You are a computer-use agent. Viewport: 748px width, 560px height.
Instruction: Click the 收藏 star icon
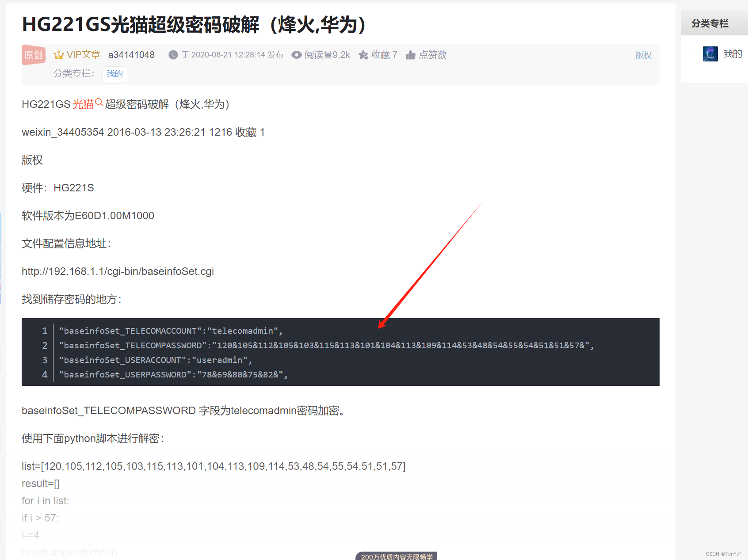pyautogui.click(x=363, y=55)
